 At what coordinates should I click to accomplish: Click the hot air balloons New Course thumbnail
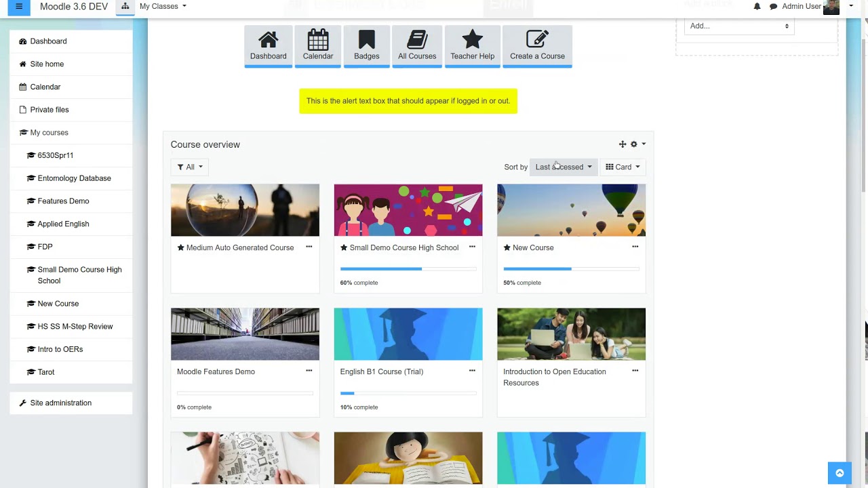[572, 210]
